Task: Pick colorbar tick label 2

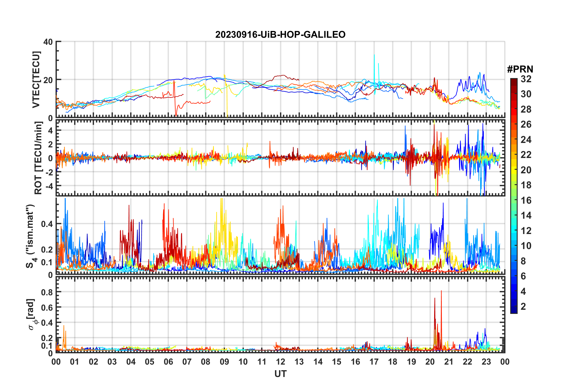Action: (x=523, y=306)
